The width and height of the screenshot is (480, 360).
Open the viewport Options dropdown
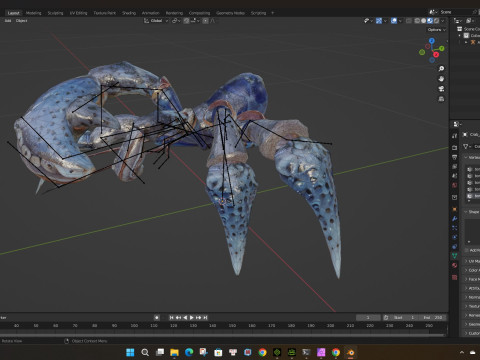pyautogui.click(x=437, y=30)
